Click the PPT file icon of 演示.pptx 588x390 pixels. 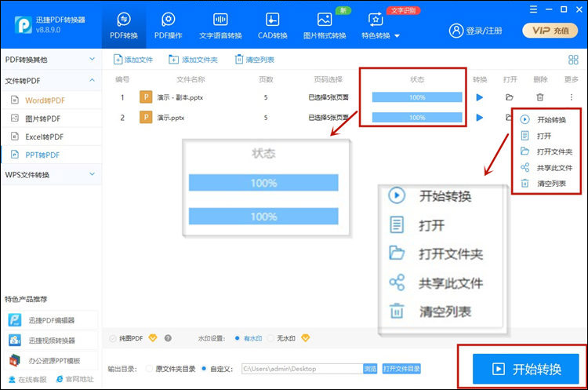[x=146, y=117]
